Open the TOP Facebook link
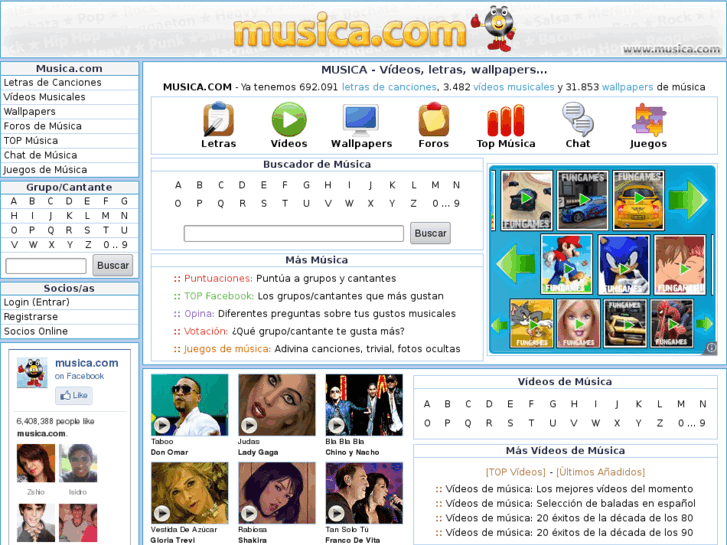The width and height of the screenshot is (727, 545). coord(219,296)
